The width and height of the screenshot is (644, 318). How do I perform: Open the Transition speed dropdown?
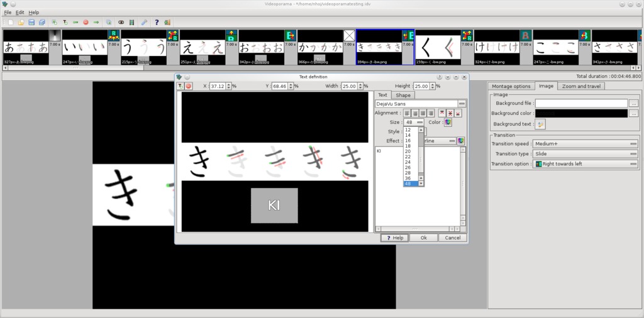pos(585,143)
